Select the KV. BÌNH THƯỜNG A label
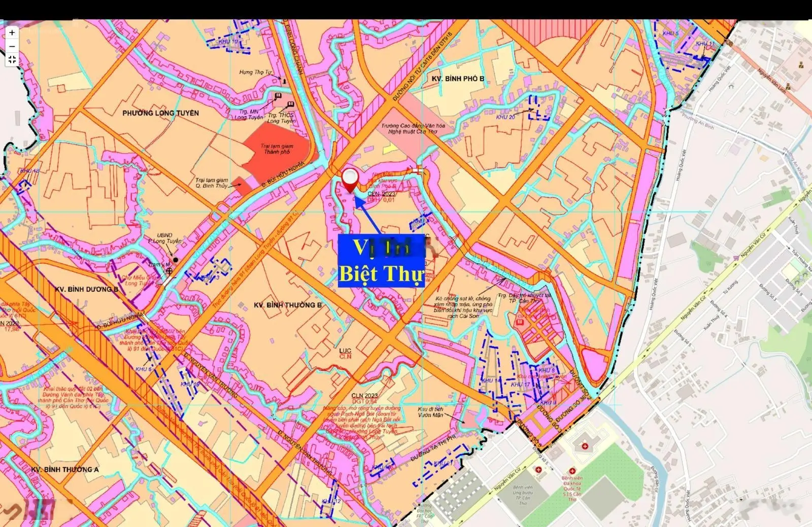 point(65,470)
